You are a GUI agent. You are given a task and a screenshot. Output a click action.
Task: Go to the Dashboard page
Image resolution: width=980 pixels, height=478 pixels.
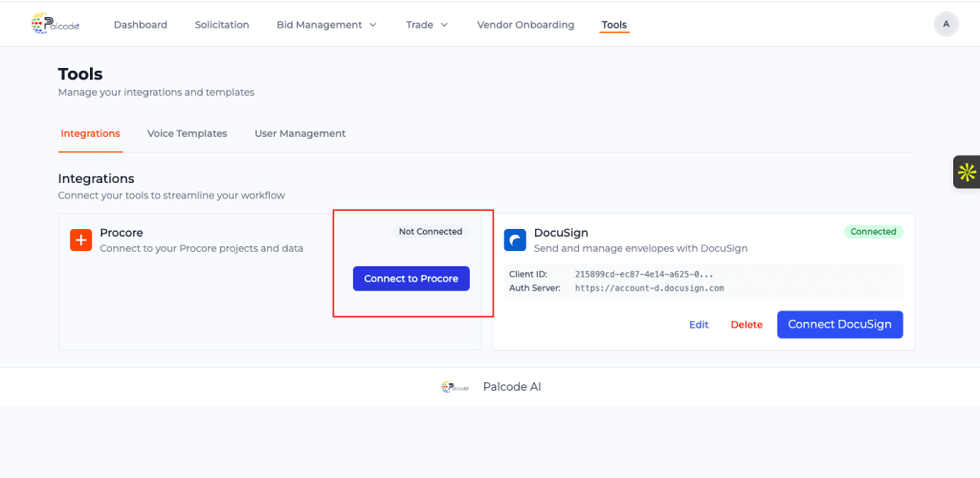coord(141,25)
